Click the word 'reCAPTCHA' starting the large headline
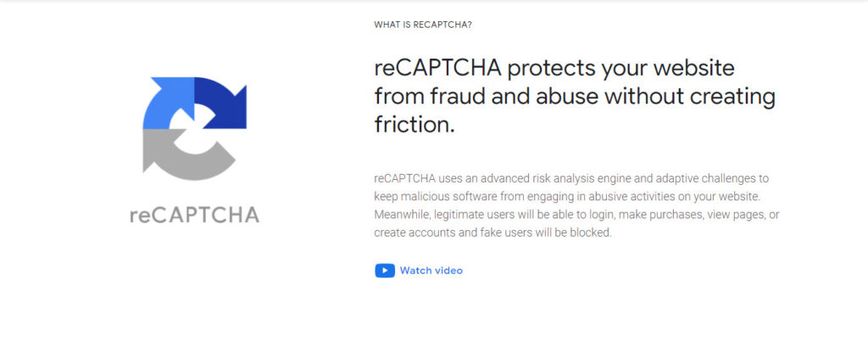The image size is (868, 348). click(x=437, y=68)
